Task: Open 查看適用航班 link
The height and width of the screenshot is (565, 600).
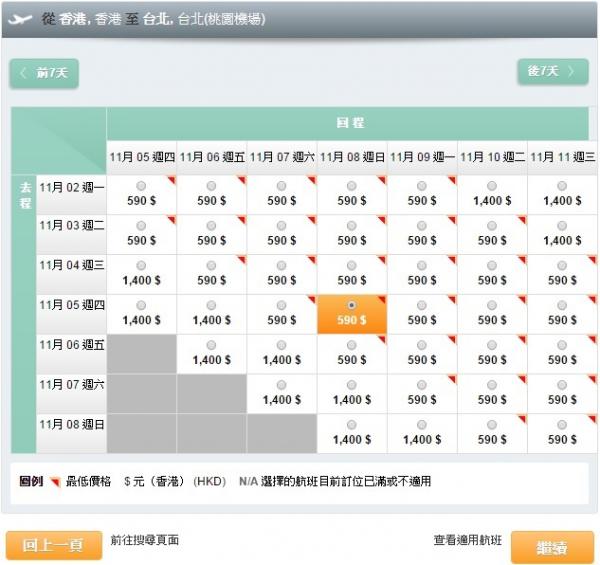Action: click(467, 540)
